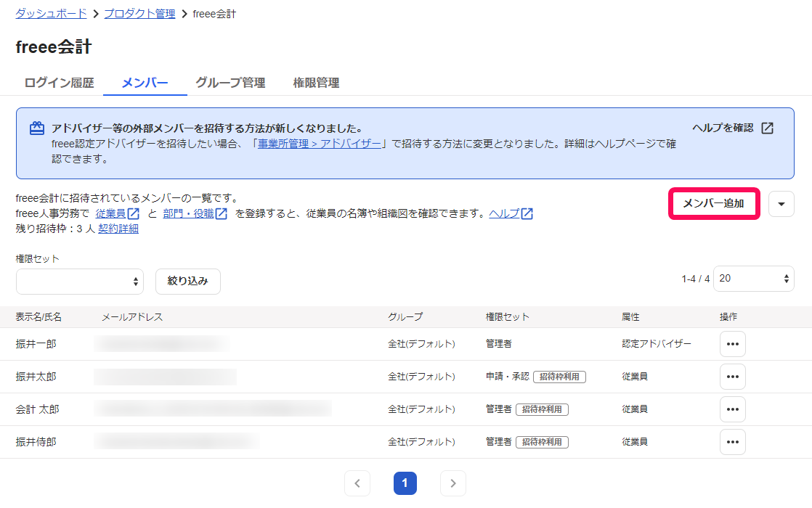This screenshot has height=508, width=812.
Task: Open the 権限管理 tab
Action: click(317, 83)
